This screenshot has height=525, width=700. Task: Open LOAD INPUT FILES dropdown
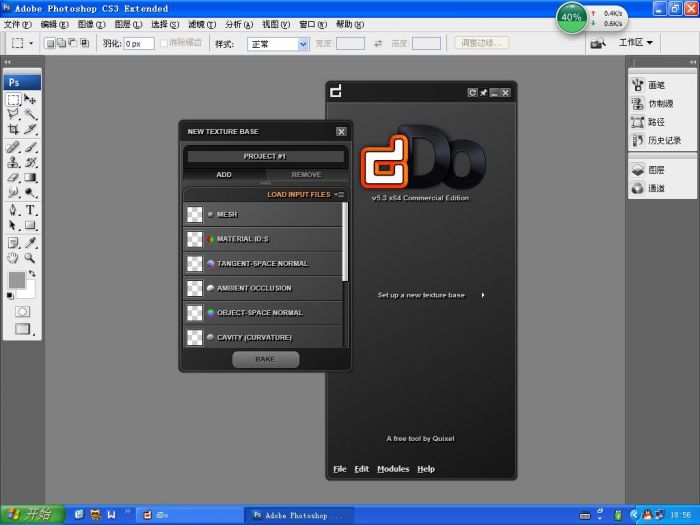(x=305, y=195)
